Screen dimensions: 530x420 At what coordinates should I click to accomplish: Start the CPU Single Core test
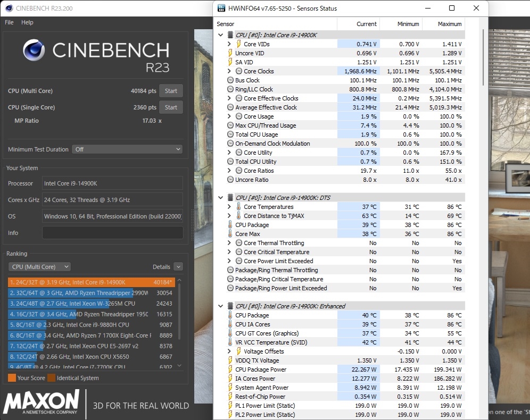click(x=171, y=107)
